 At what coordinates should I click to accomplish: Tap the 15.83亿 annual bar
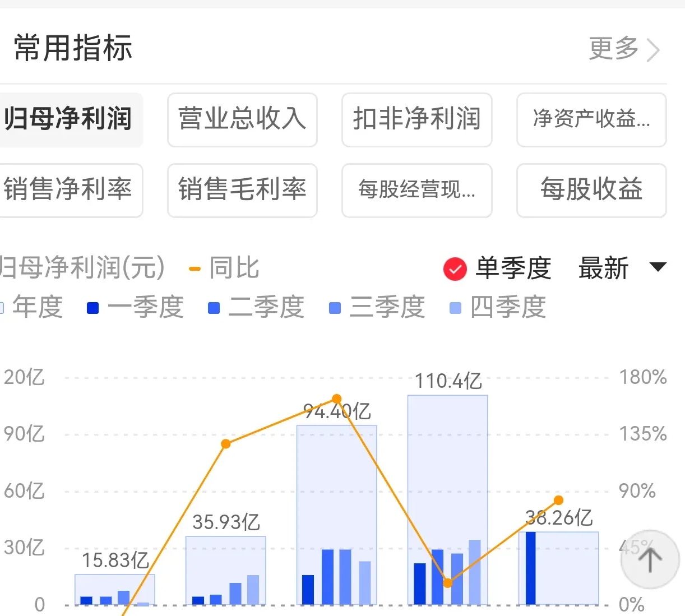[x=114, y=590]
